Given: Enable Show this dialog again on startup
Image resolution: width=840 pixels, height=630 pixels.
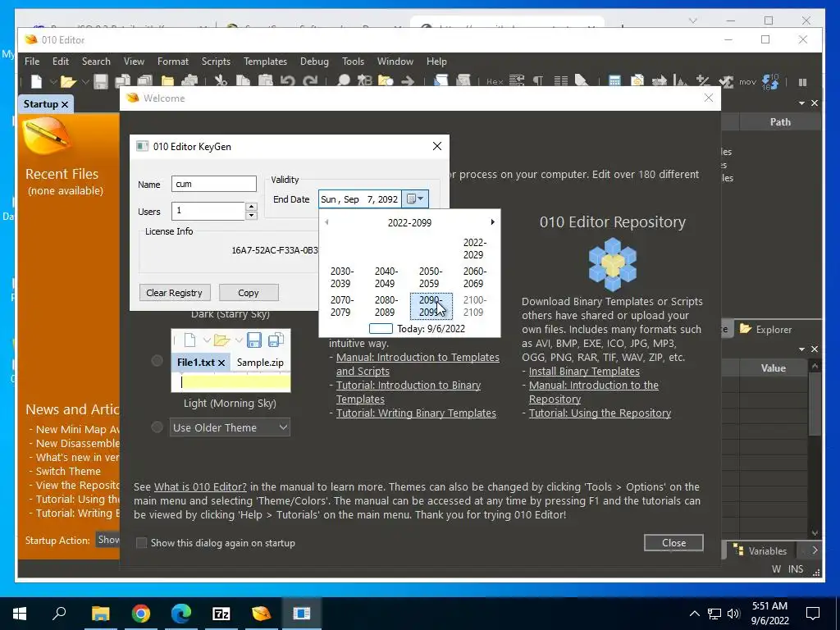Looking at the screenshot, I should pyautogui.click(x=141, y=543).
